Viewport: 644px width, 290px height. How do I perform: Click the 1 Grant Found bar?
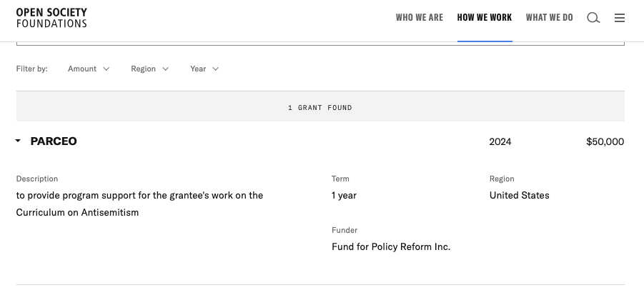(x=320, y=108)
